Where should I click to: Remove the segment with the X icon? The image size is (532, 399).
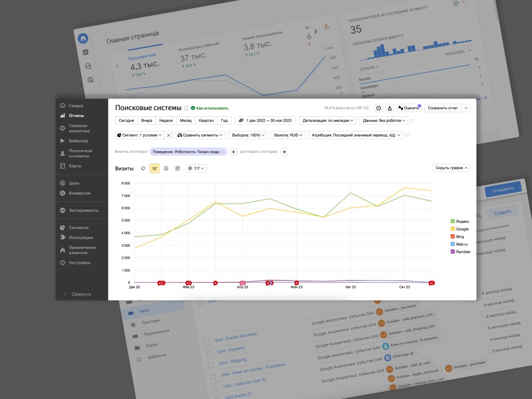tap(169, 135)
